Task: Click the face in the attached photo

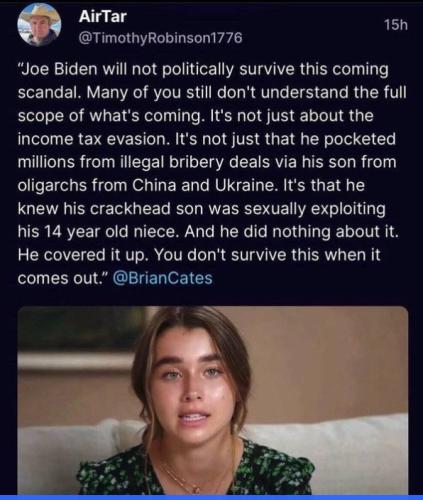Action: click(x=192, y=383)
